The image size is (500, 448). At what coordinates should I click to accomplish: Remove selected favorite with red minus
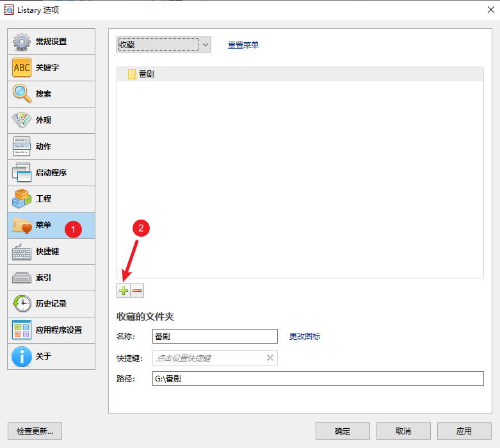(x=137, y=291)
